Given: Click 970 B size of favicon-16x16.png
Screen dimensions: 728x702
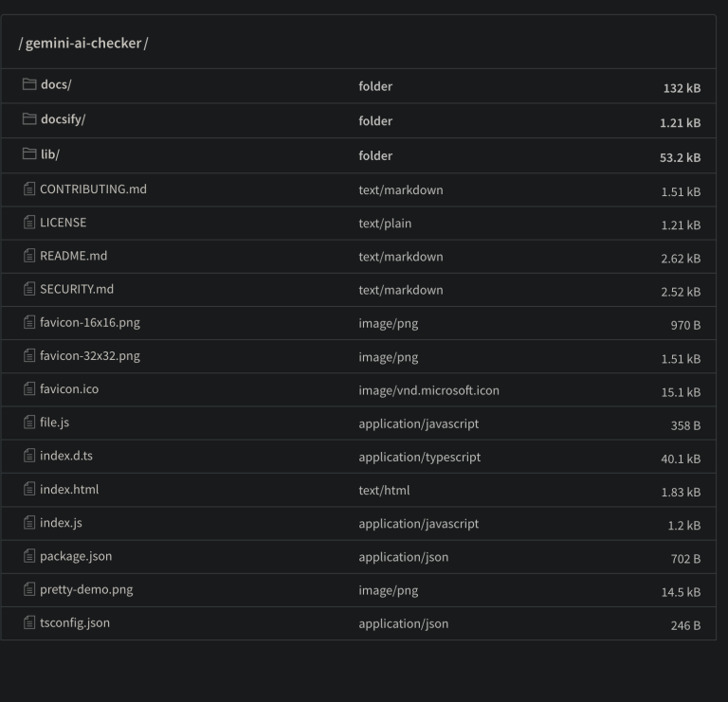Looking at the screenshot, I should pos(685,325).
